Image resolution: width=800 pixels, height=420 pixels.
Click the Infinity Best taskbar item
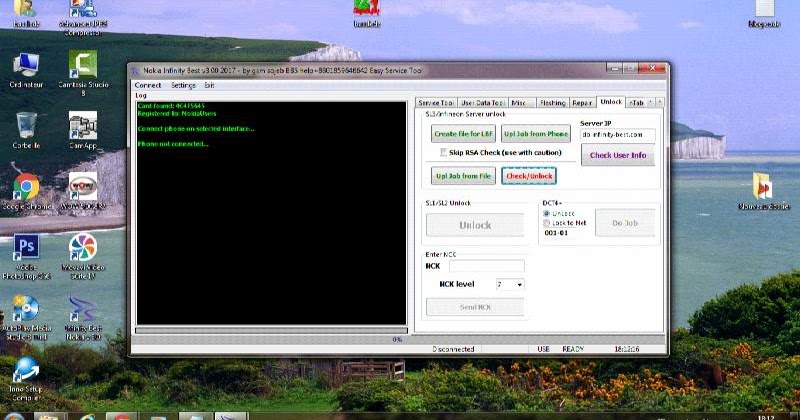click(x=231, y=416)
